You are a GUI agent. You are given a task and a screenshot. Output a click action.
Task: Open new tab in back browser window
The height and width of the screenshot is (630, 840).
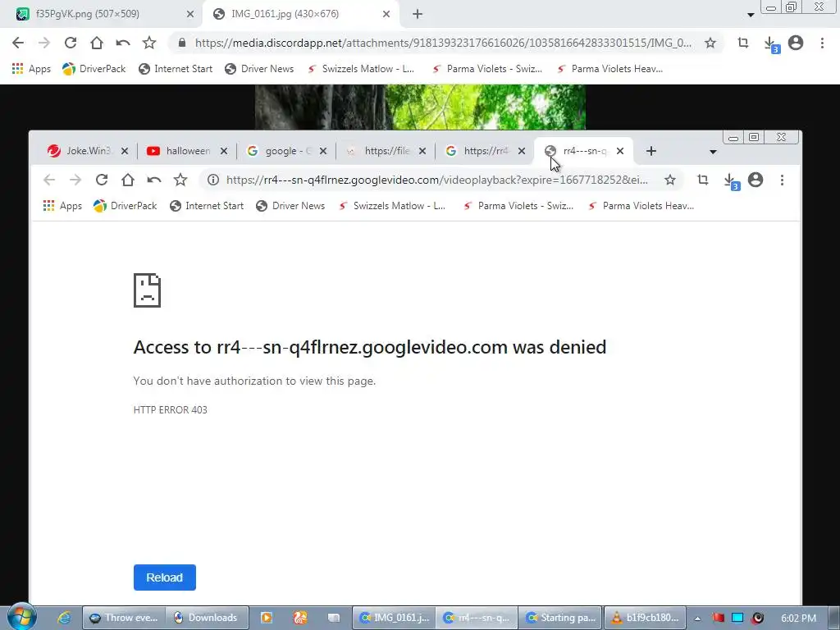pos(418,14)
